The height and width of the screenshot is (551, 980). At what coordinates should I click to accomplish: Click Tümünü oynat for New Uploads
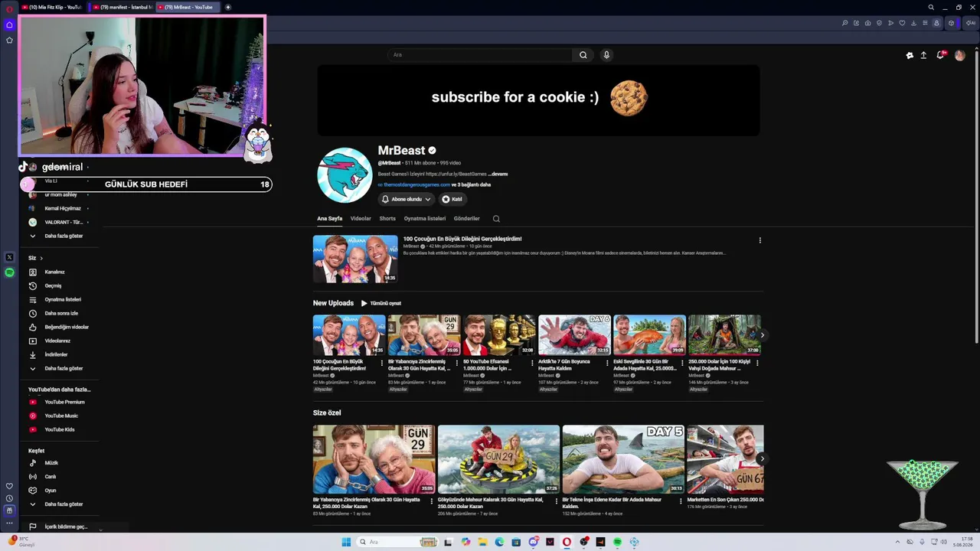coord(381,303)
